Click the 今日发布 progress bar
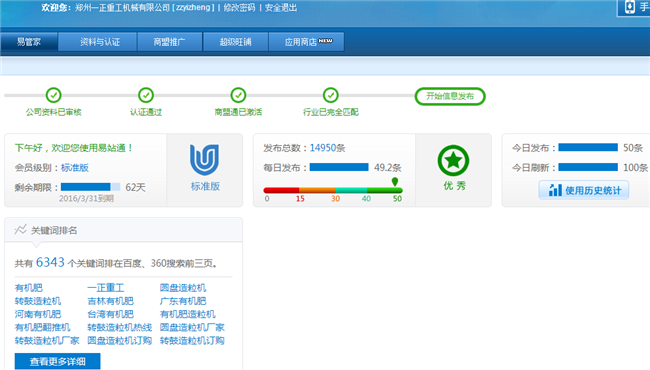 [588, 148]
